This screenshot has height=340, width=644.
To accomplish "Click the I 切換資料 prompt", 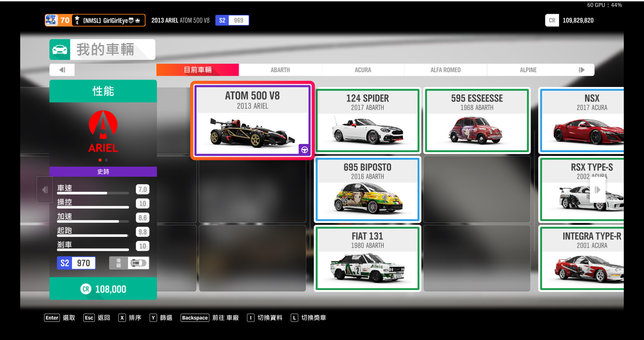I will click(265, 318).
